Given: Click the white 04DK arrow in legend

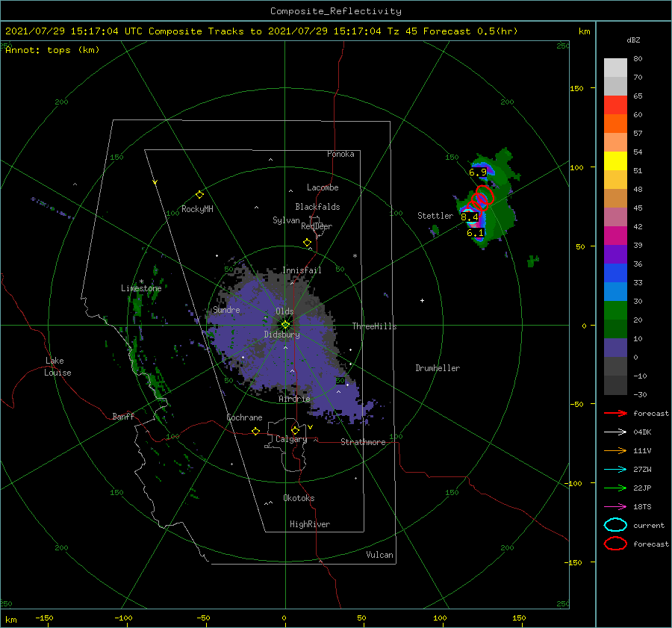Looking at the screenshot, I should pos(615,432).
